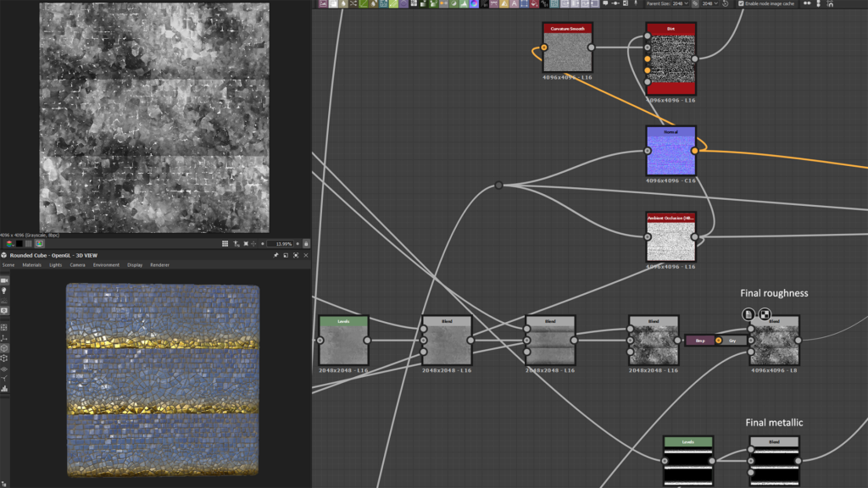Pin the Rounded Cube 3D View window
868x488 pixels.
(x=276, y=255)
